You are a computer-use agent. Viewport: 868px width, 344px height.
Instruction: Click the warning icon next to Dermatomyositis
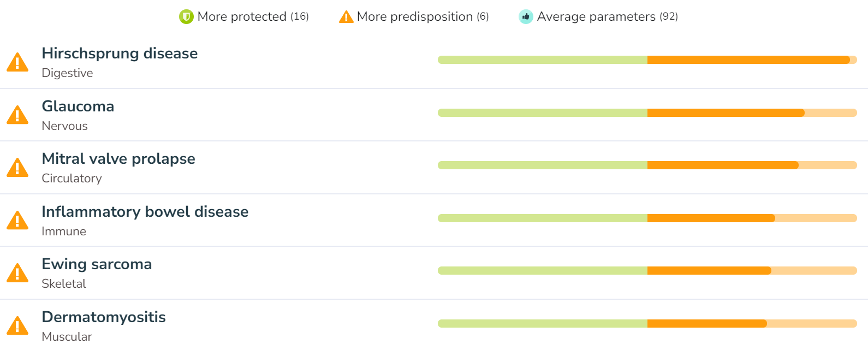(x=17, y=326)
